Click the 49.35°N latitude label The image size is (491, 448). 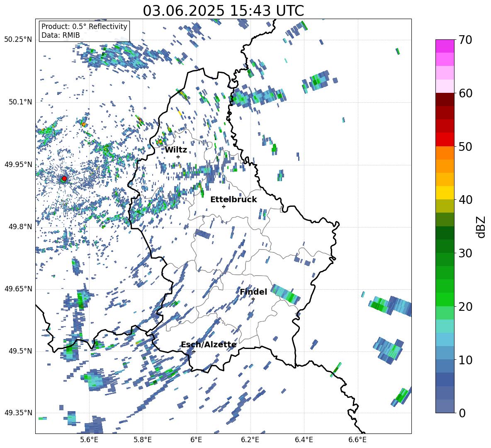tap(18, 413)
